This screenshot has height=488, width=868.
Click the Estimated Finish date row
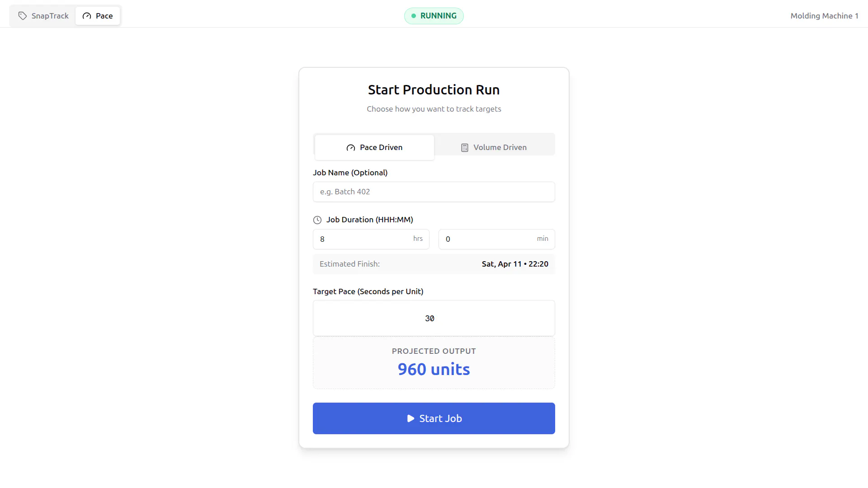(434, 264)
